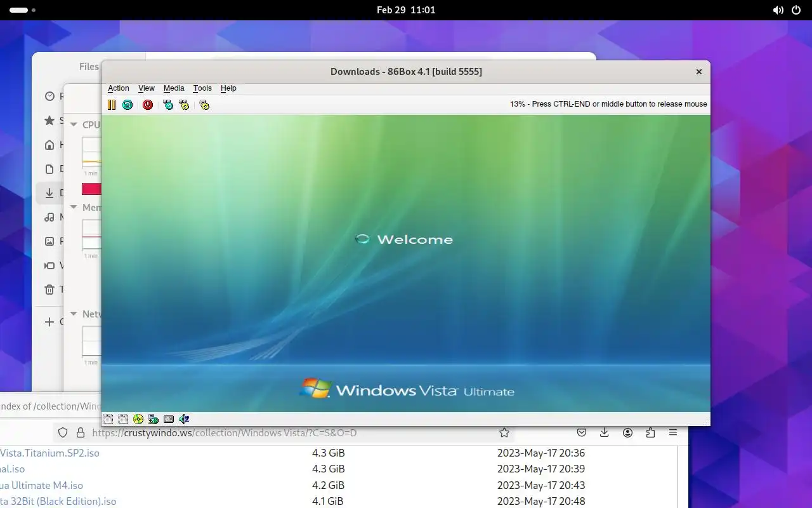Select Music icon in Files sidebar
The width and height of the screenshot is (812, 508).
(x=49, y=217)
